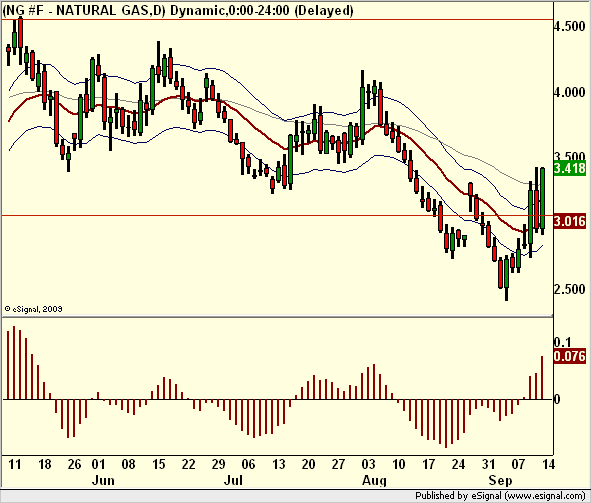Click the Aug month label
The width and height of the screenshot is (591, 503).
pyautogui.click(x=374, y=480)
